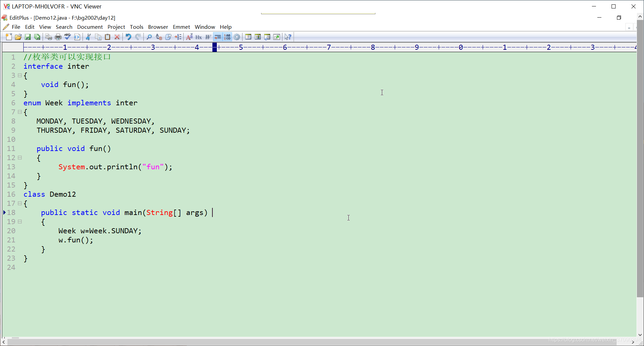644x346 pixels.
Task: Open the File menu
Action: (16, 27)
